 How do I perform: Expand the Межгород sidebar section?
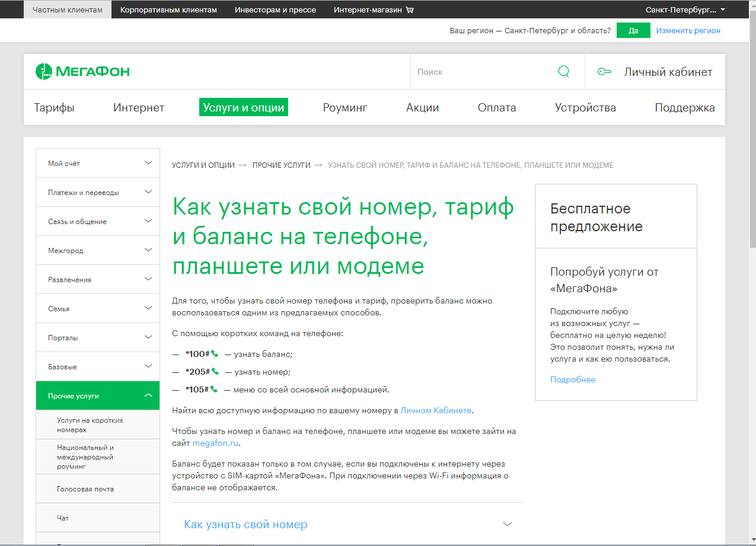pos(98,250)
